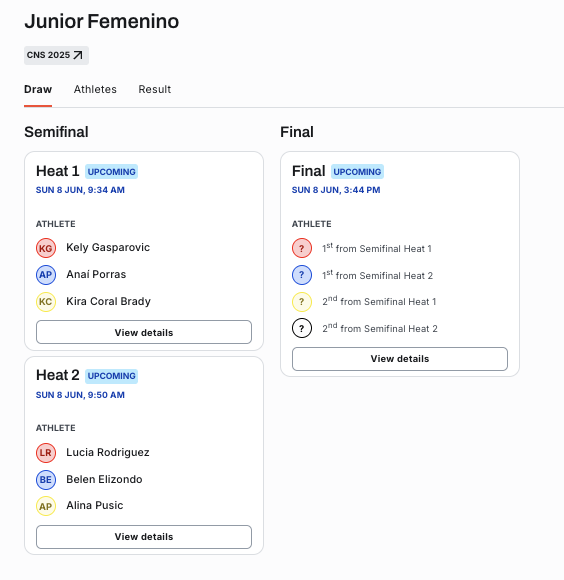564x580 pixels.
Task: Click the external arrow icon beside CNS 2025
Action: pyautogui.click(x=78, y=55)
